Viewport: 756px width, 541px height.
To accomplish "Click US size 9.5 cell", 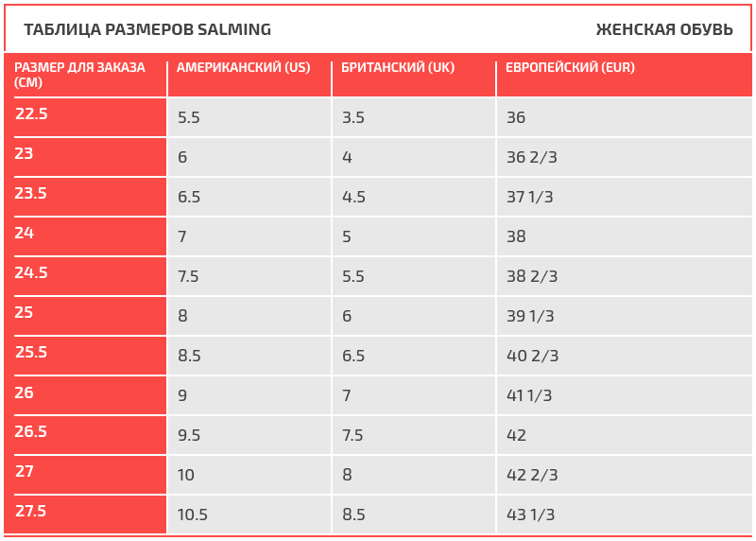I will [189, 435].
